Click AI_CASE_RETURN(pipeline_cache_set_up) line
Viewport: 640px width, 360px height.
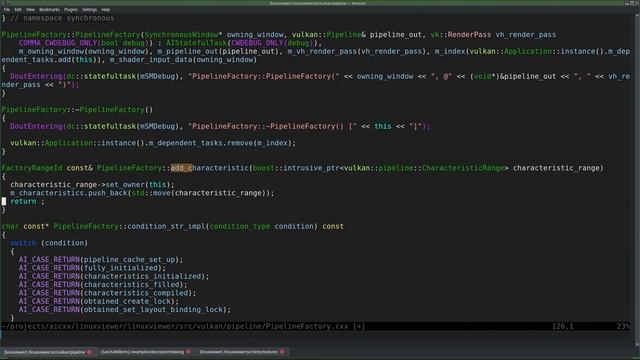101,260
